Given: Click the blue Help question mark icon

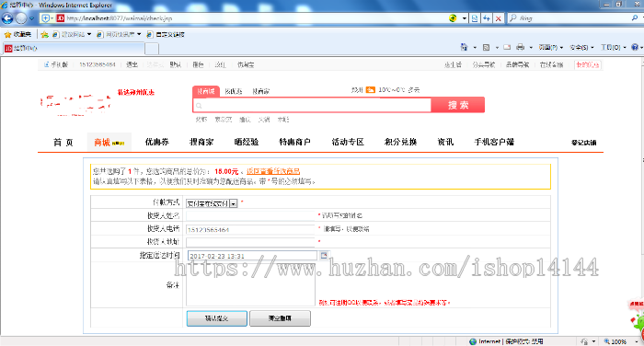Looking at the screenshot, I should [x=635, y=47].
